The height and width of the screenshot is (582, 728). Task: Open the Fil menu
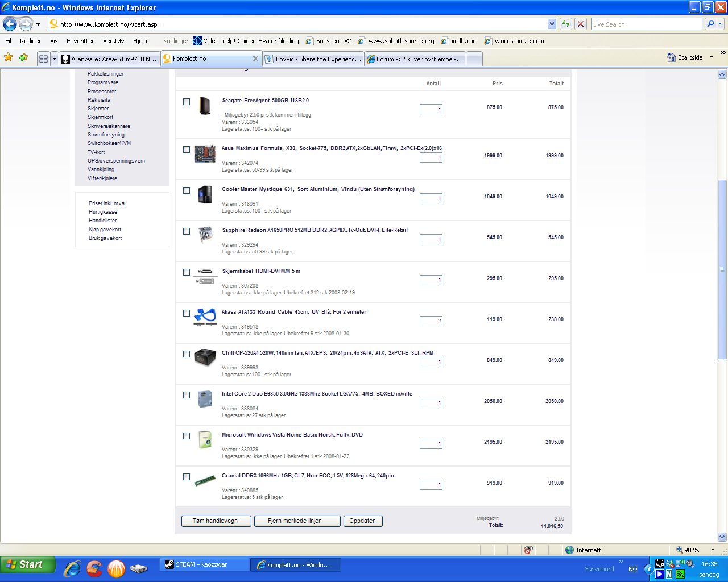[x=8, y=41]
